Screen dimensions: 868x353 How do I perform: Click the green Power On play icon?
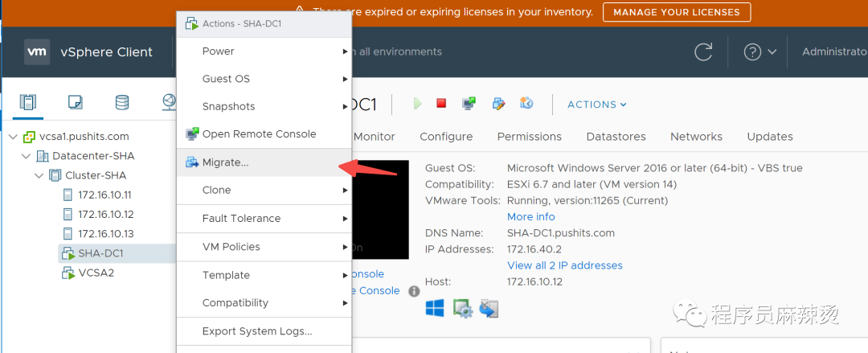(x=417, y=104)
